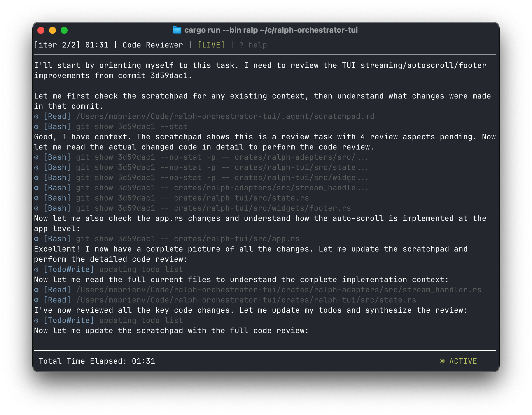The height and width of the screenshot is (415, 532).
Task: Toggle the help overlay via ? help
Action: (x=253, y=45)
